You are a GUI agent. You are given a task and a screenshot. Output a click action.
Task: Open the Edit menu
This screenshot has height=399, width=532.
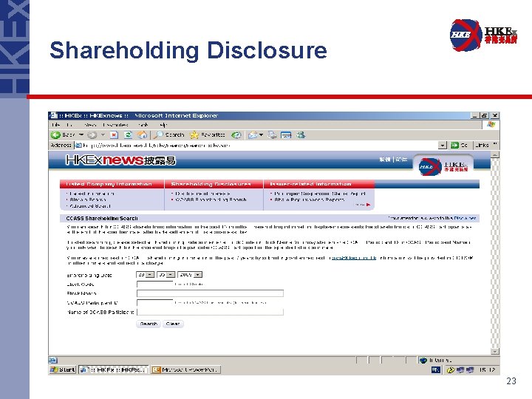point(69,125)
